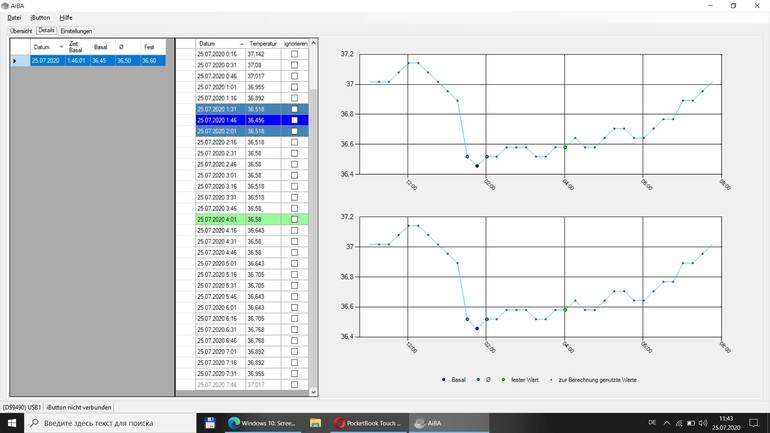Screen dimensions: 770x433
Task: Open the PocketBook Touch taskbar window
Action: (368, 423)
